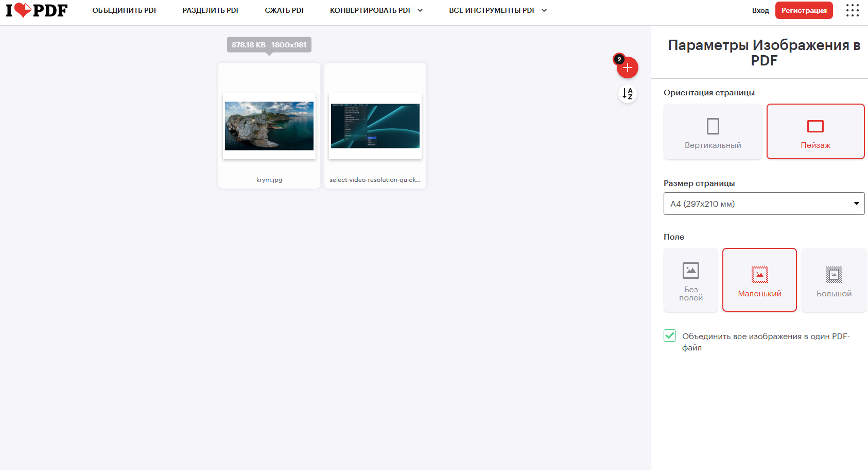Click the Регистрация button

click(804, 10)
